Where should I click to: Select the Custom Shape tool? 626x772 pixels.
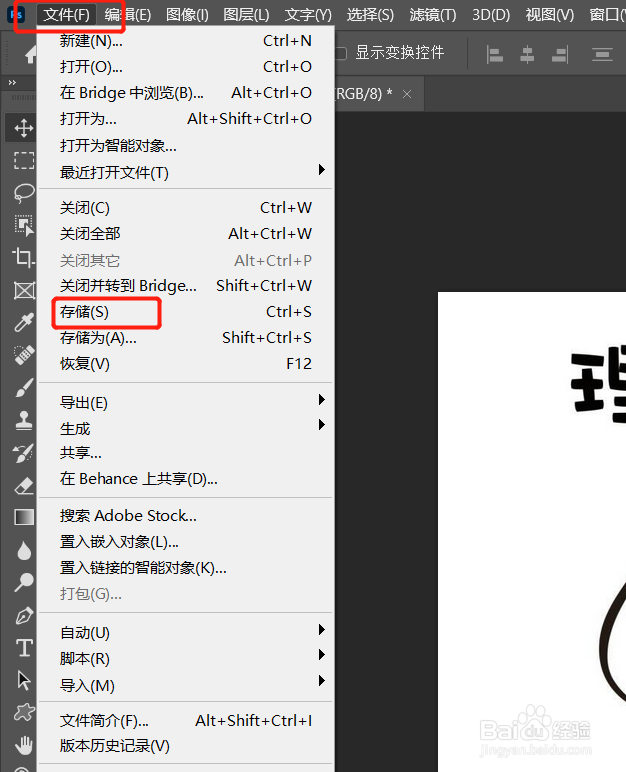tap(24, 712)
